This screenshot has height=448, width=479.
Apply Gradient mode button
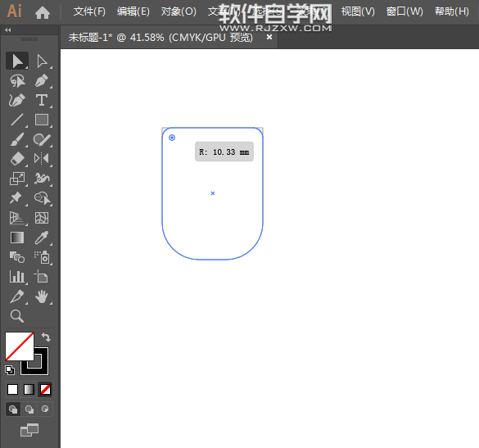pos(29,389)
